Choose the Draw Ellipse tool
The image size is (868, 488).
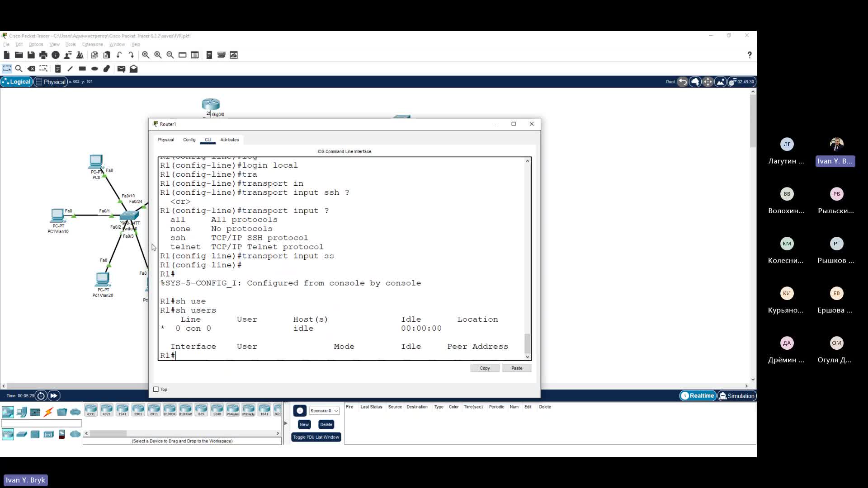pyautogui.click(x=94, y=69)
